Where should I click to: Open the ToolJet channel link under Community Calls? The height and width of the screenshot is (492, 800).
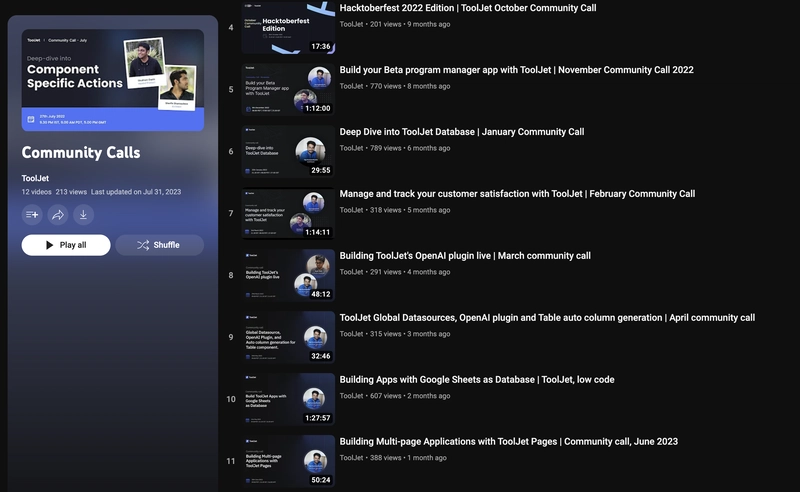point(35,178)
